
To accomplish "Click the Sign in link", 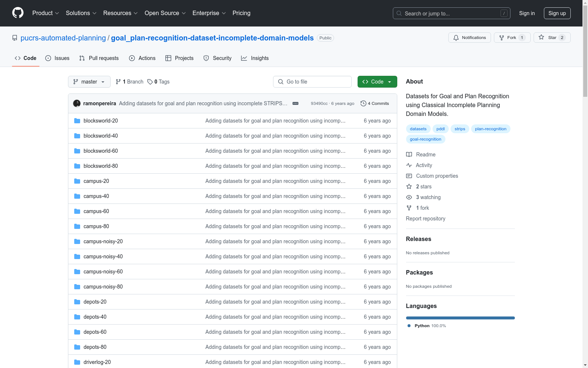I will click(527, 13).
